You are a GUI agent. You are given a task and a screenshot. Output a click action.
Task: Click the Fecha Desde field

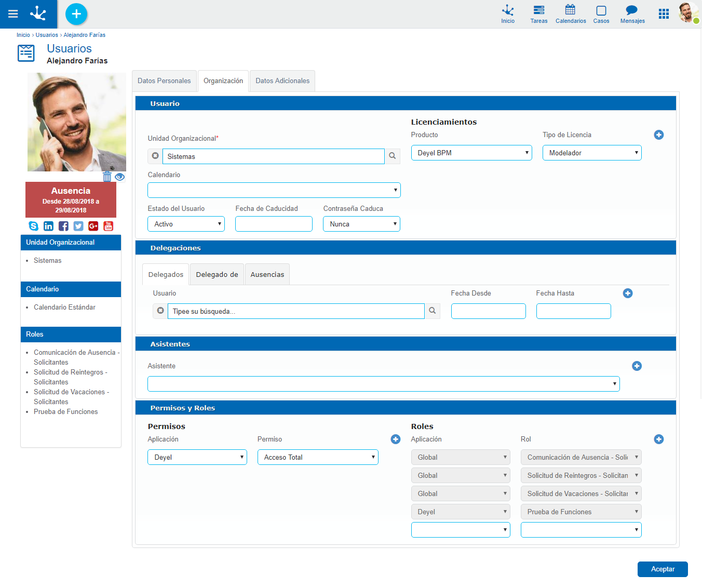pos(489,311)
